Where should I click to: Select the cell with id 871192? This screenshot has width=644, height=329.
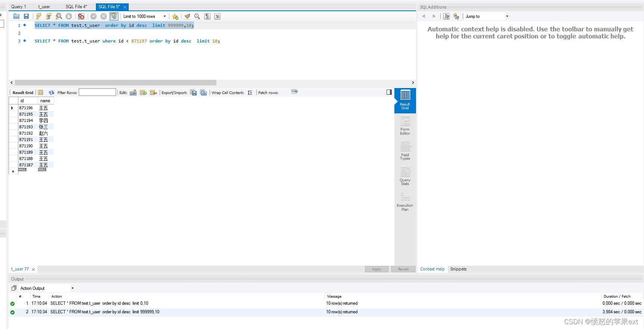point(28,133)
